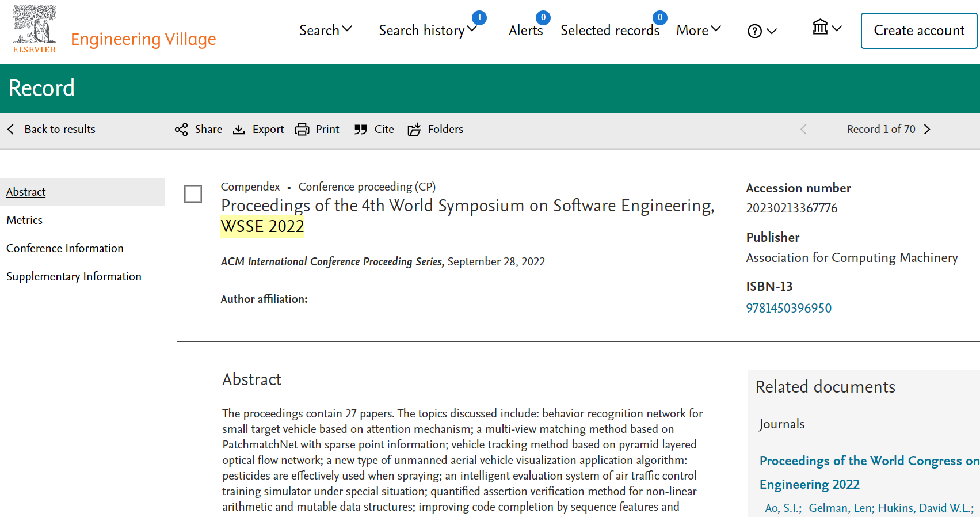Return via Back to results link
The height and width of the screenshot is (517, 980).
pyautogui.click(x=60, y=129)
